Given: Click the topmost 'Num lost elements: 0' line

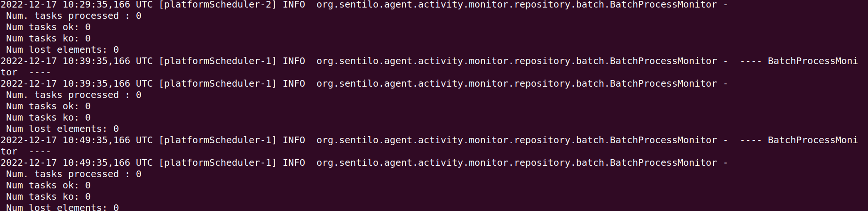Looking at the screenshot, I should pyautogui.click(x=62, y=50).
